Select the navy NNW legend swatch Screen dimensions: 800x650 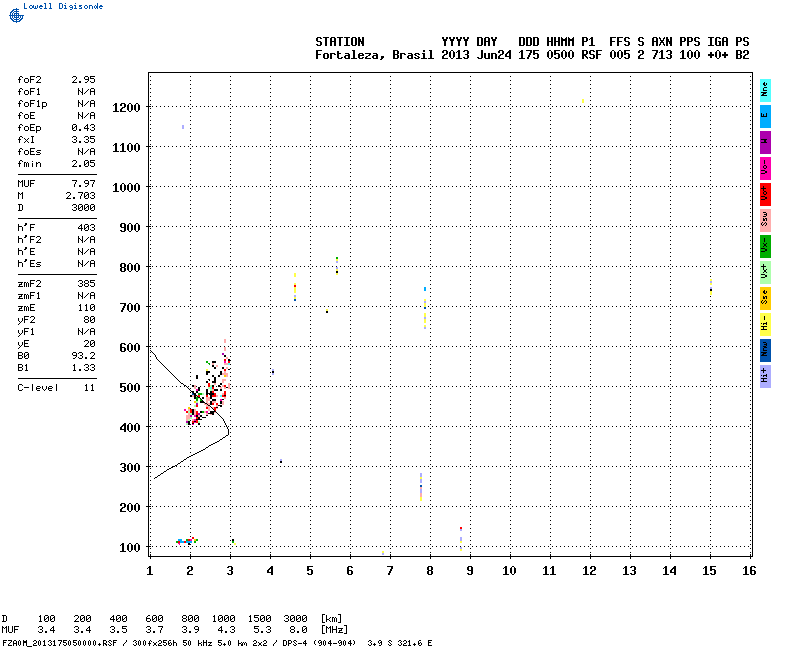tap(765, 351)
